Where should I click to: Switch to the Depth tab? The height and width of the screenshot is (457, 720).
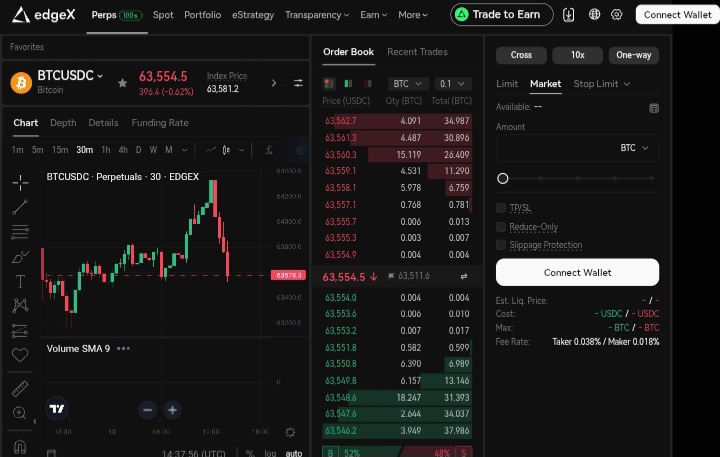[x=63, y=123]
